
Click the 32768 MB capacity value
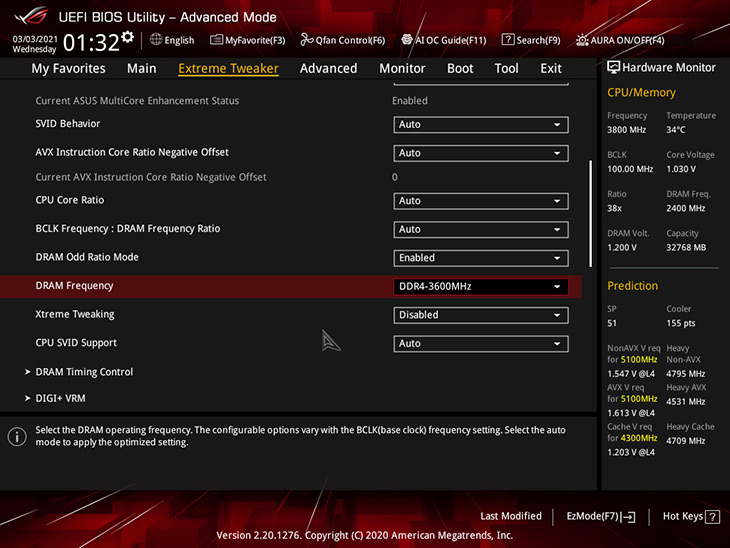686,248
